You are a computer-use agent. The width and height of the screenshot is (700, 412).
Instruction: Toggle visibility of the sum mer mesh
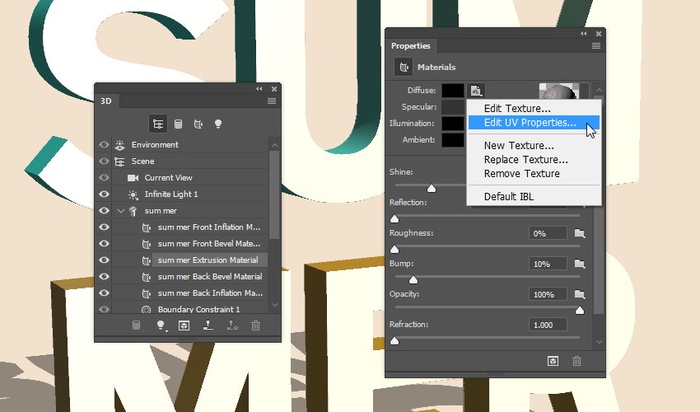[104, 211]
